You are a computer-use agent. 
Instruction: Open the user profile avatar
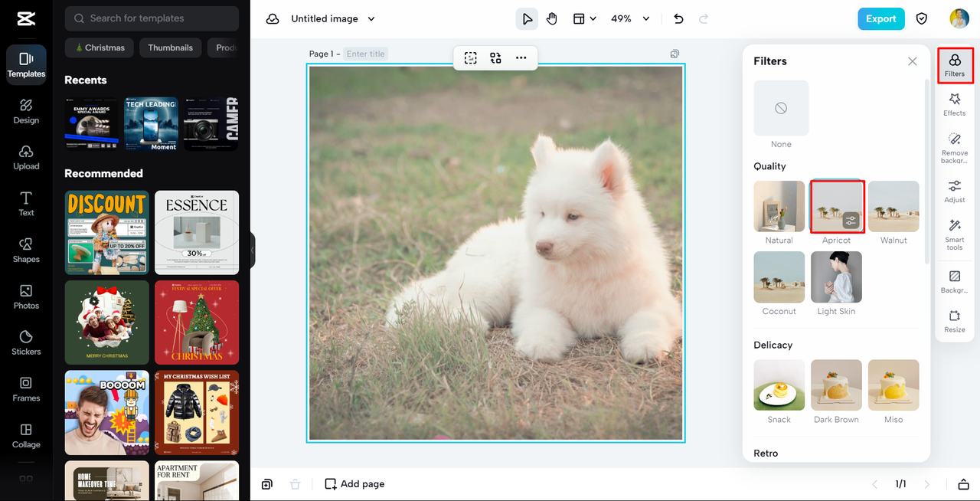click(959, 19)
